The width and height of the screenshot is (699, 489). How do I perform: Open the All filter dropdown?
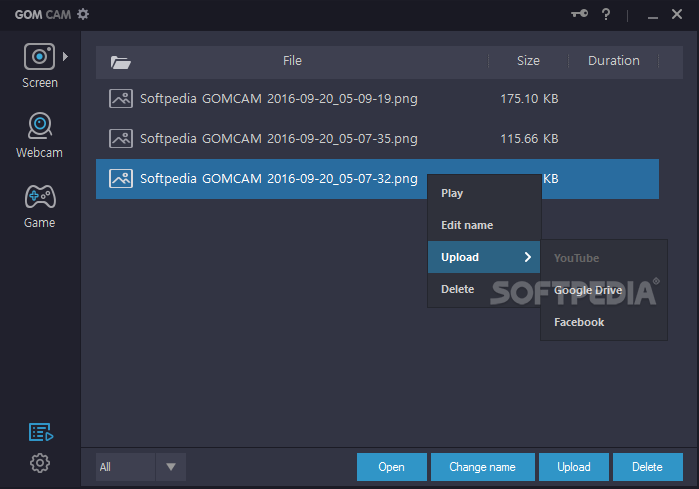141,467
